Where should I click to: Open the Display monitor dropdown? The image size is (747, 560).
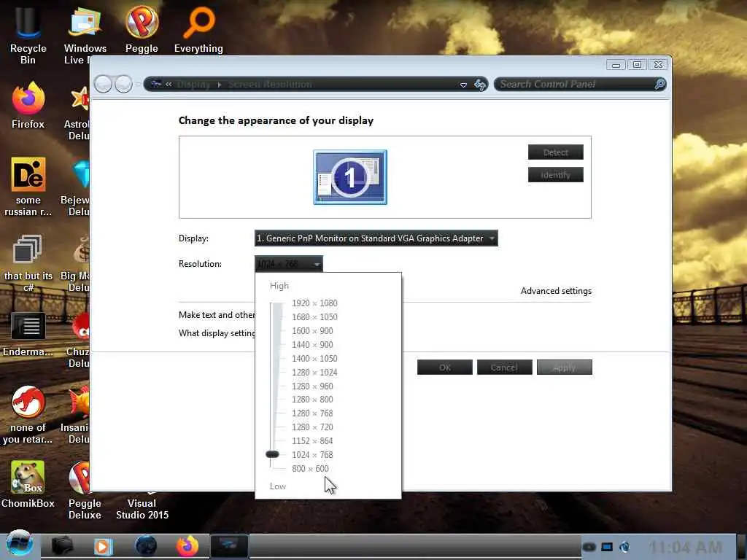click(x=376, y=238)
